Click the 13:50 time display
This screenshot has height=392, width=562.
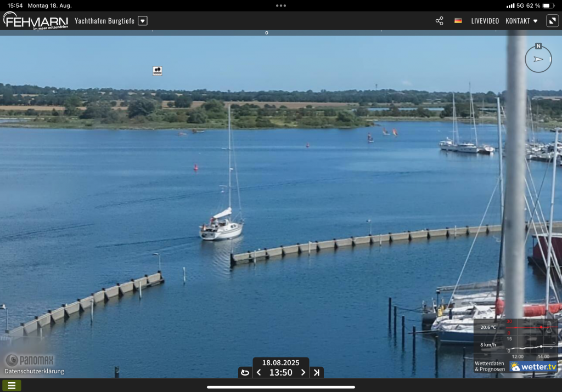point(280,373)
